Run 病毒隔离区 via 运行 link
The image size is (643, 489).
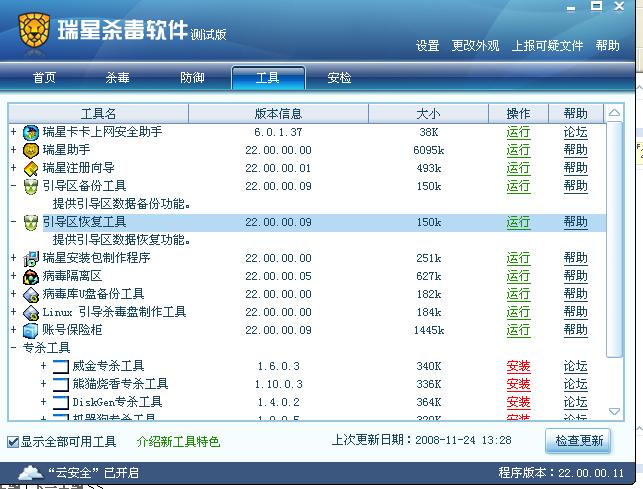click(518, 276)
